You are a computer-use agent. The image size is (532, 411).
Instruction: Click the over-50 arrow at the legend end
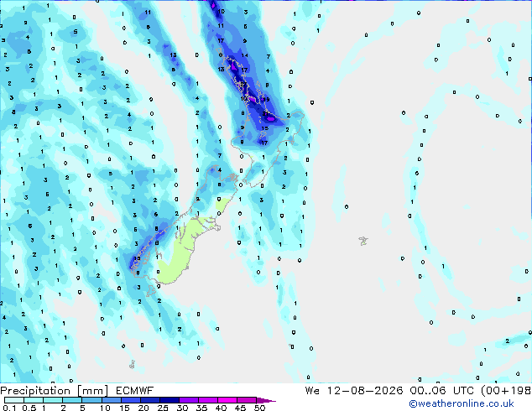coord(266,400)
